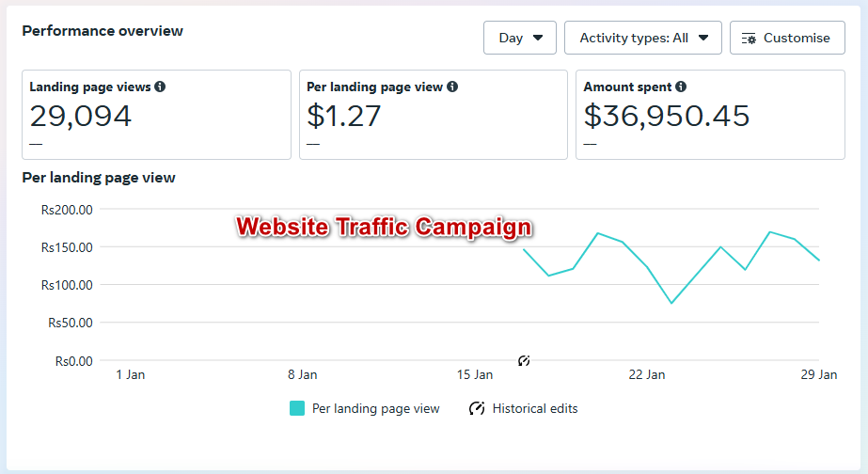Click teal Per landing page view swatch
The height and width of the screenshot is (474, 868).
(x=297, y=408)
